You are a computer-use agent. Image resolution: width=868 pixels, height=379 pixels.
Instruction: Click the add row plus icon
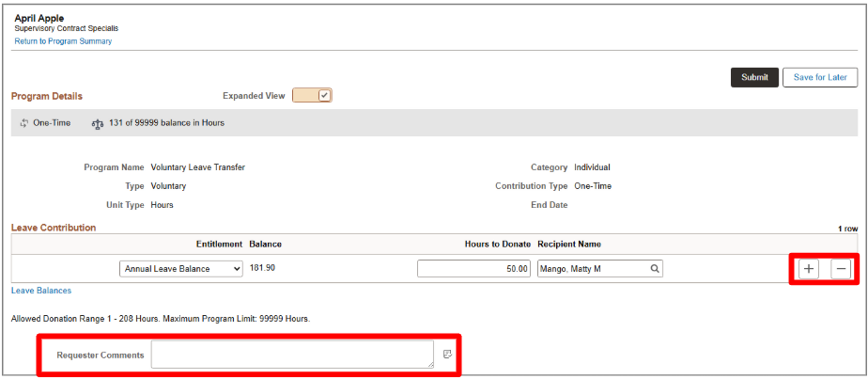pos(809,269)
